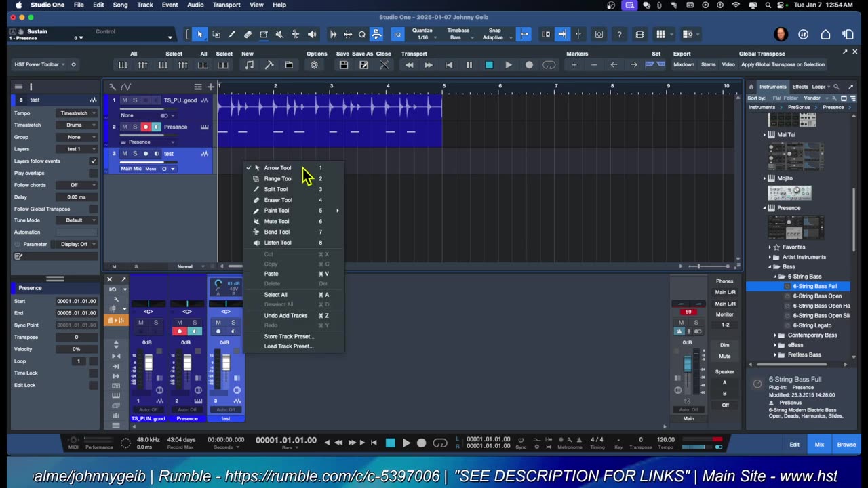Open the Start page home icon
Screen dimensions: 868x488
click(x=825, y=35)
